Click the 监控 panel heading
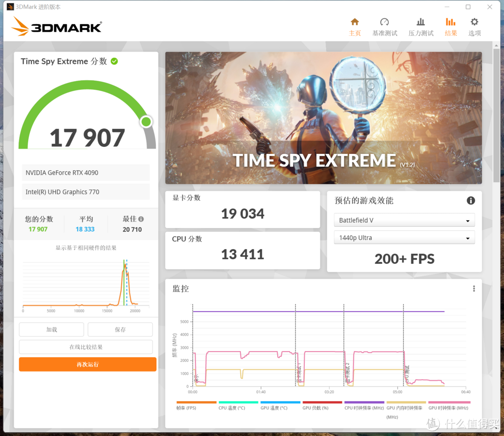This screenshot has height=436, width=504. [181, 289]
